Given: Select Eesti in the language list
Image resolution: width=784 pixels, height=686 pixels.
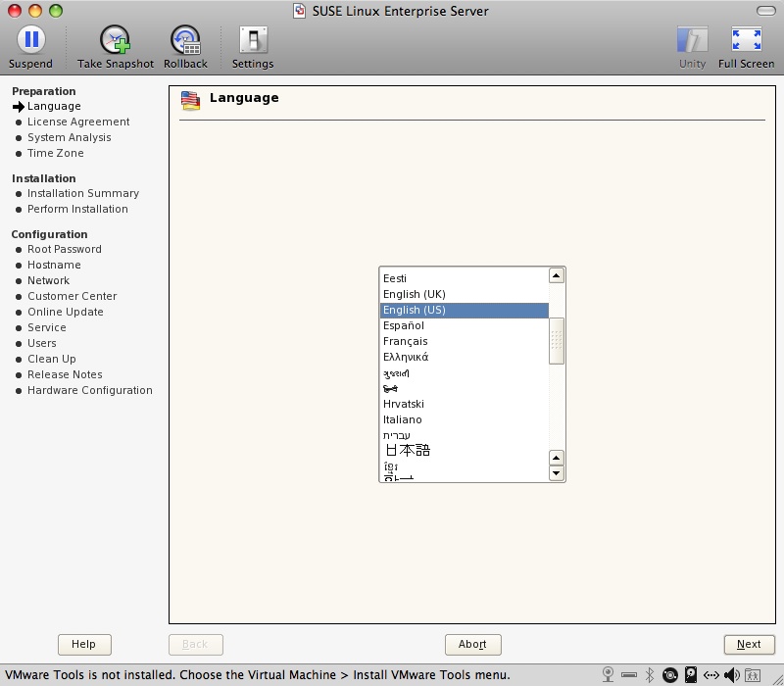Looking at the screenshot, I should coord(464,278).
